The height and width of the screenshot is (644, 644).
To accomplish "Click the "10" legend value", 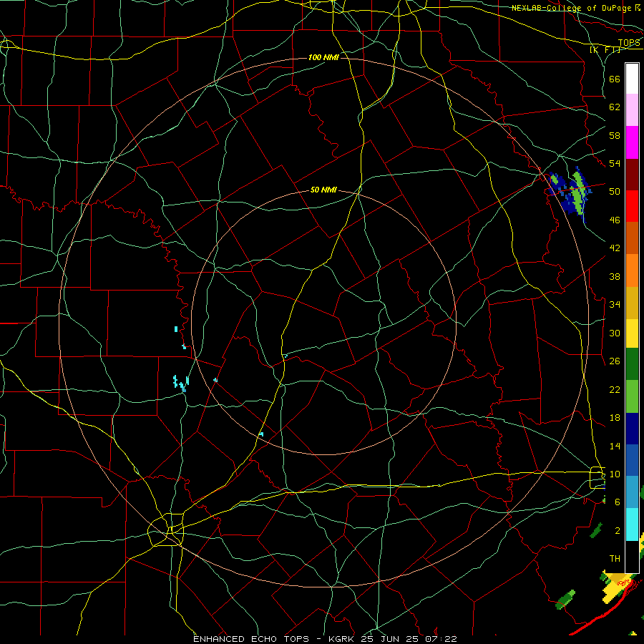I will [x=615, y=474].
